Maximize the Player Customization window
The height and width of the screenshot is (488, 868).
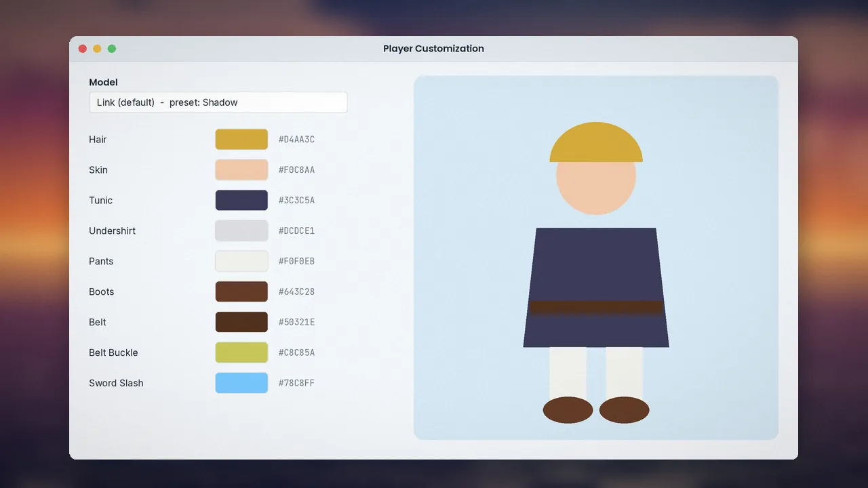click(x=112, y=49)
